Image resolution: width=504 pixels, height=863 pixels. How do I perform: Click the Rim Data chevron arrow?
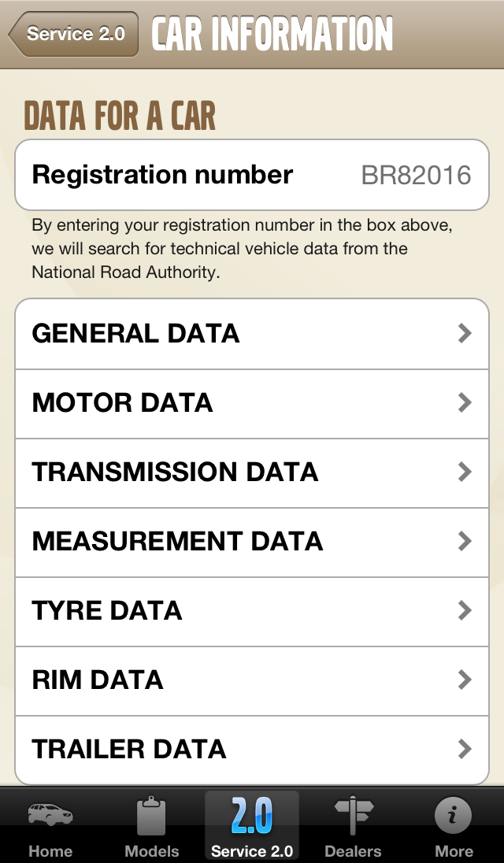click(465, 680)
